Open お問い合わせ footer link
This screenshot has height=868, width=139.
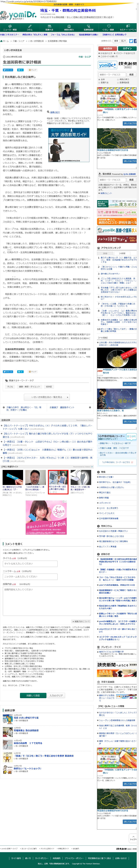[121, 858]
